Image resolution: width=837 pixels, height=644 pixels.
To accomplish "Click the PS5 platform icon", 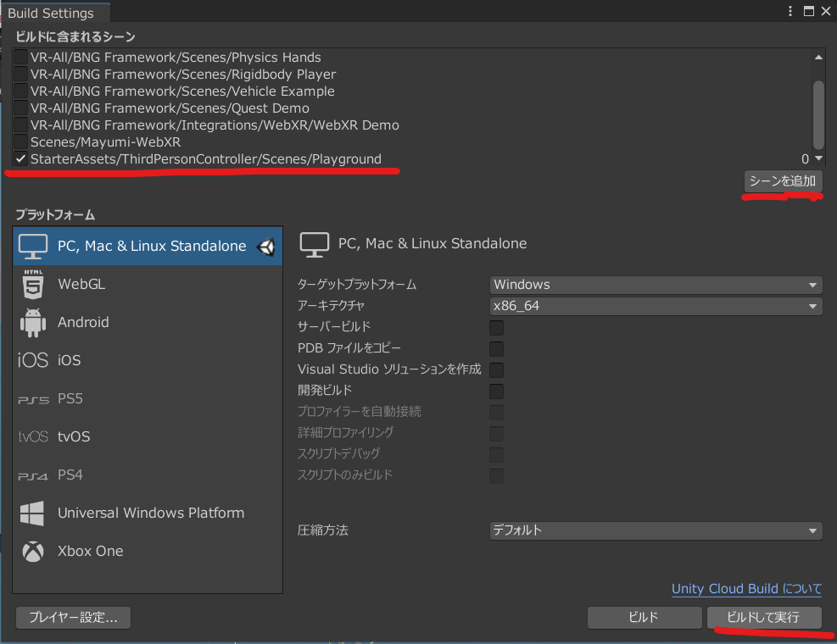I will (x=33, y=399).
